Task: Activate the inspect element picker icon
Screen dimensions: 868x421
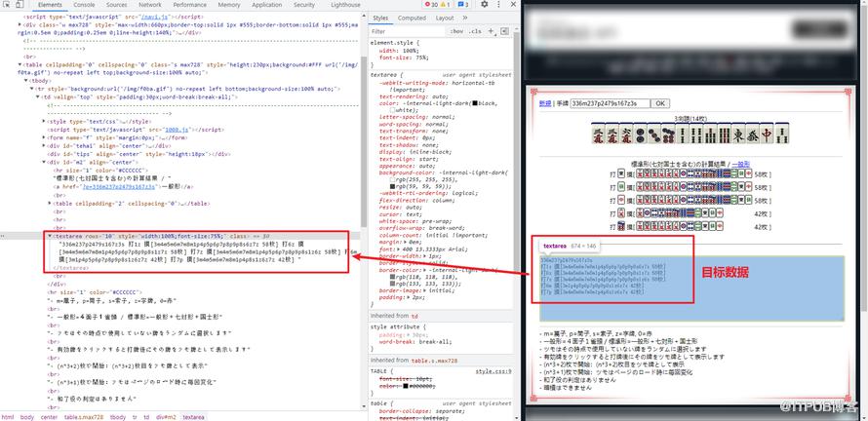Action: [7, 5]
